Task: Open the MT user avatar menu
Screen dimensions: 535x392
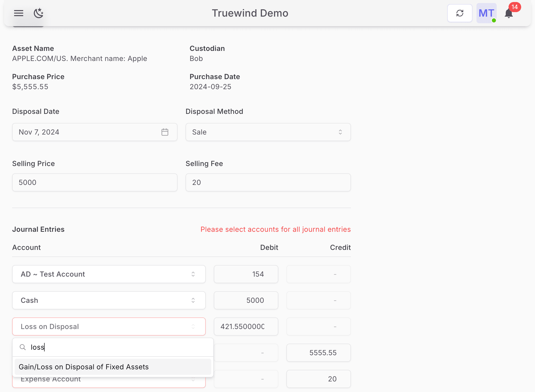Action: click(486, 13)
